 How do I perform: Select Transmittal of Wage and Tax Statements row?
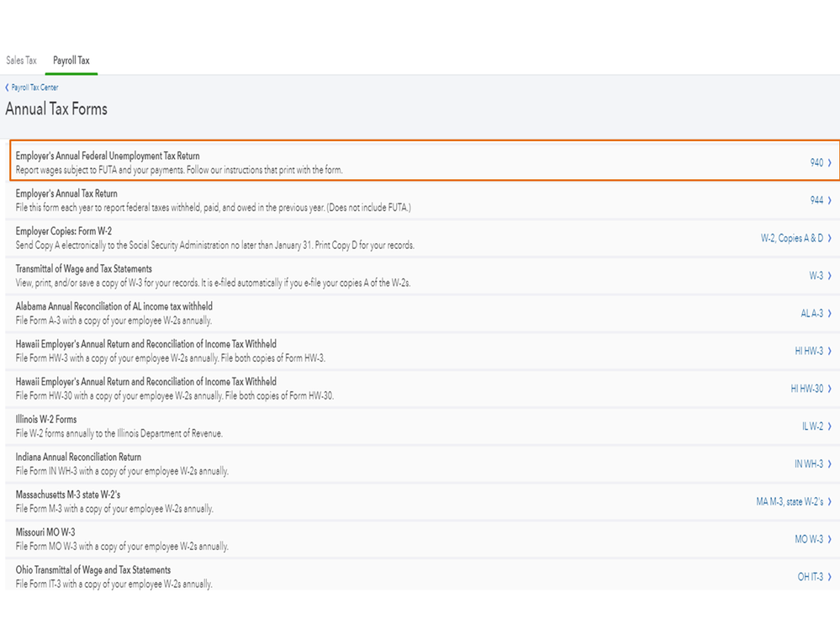click(83, 269)
